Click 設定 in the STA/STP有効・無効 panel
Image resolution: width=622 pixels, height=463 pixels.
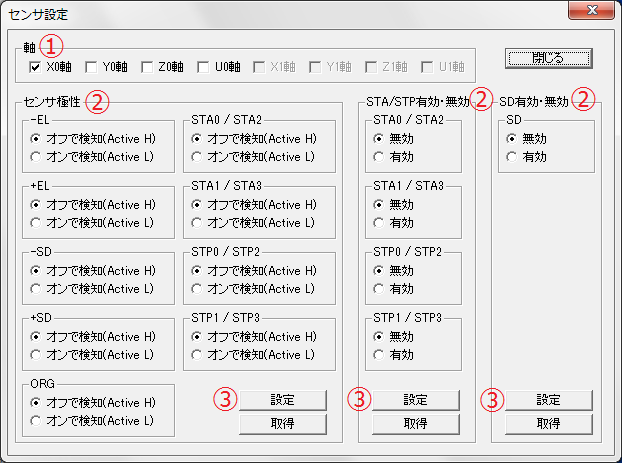[416, 400]
